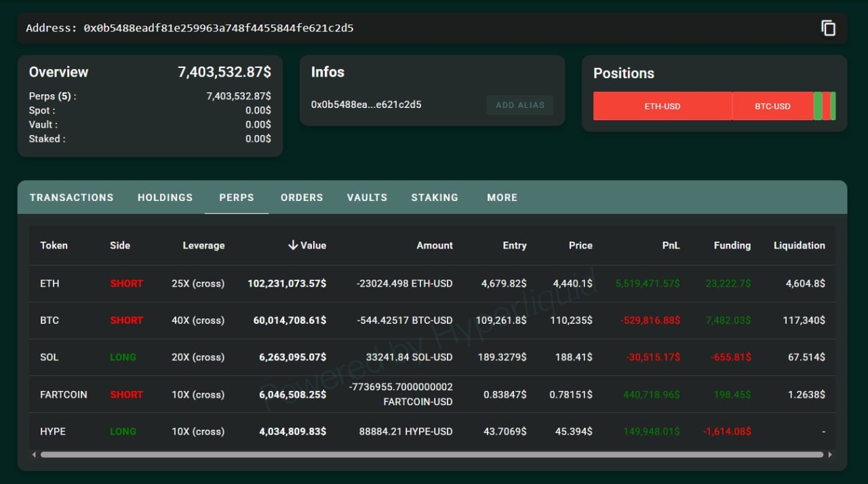Sort by the Leverage column header
This screenshot has width=868, height=484.
click(203, 245)
